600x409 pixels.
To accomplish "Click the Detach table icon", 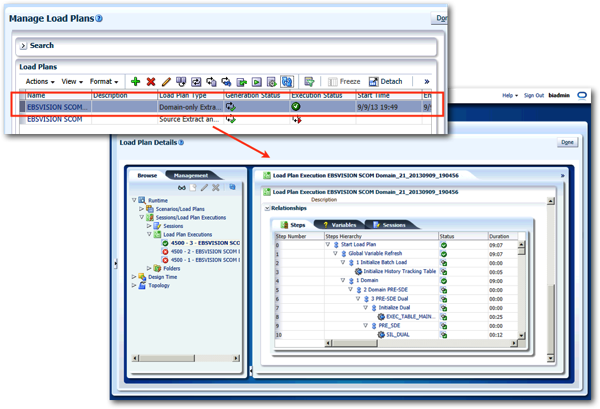I will [x=373, y=81].
